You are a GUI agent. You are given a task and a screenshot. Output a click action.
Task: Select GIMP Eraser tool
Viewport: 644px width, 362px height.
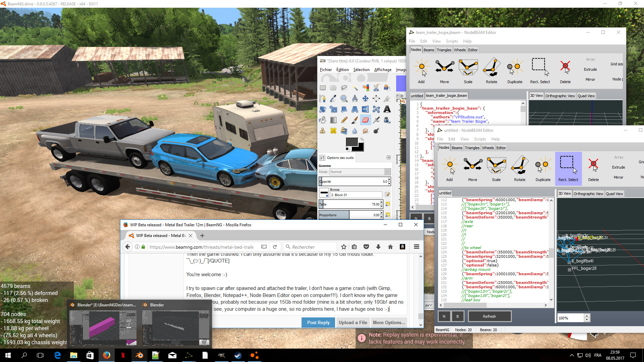click(x=366, y=120)
